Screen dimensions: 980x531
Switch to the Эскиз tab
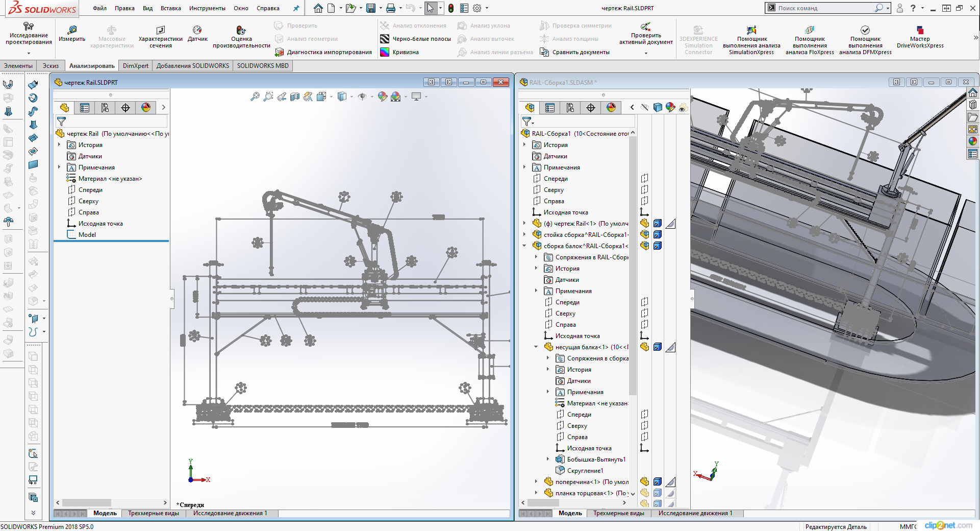pos(51,65)
